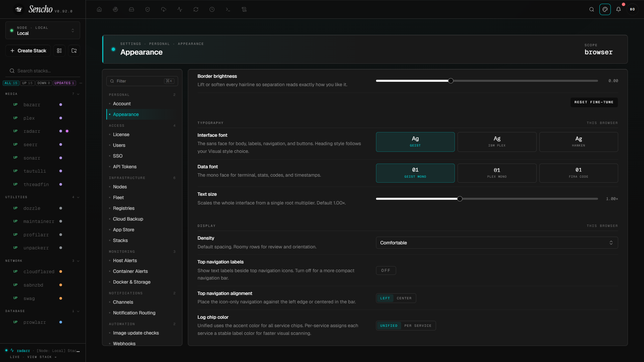Click the Search stacks input field
Screen dimensions: 644x362
[x=43, y=71]
